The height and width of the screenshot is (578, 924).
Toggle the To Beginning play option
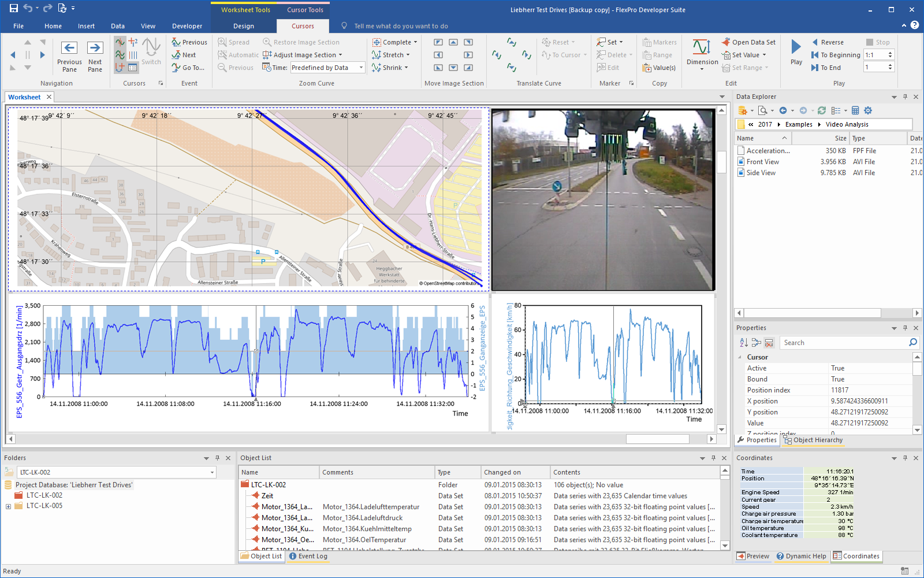(x=835, y=54)
